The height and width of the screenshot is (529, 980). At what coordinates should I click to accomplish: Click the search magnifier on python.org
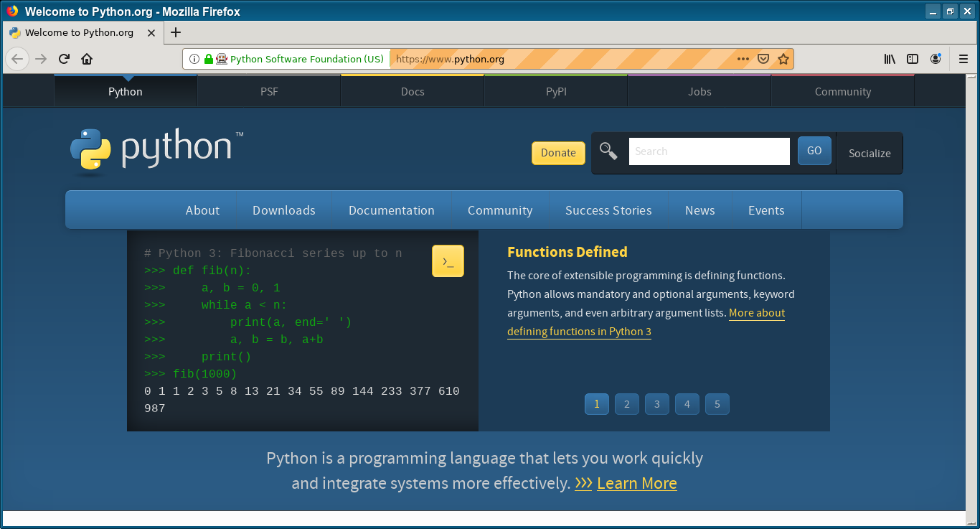608,151
